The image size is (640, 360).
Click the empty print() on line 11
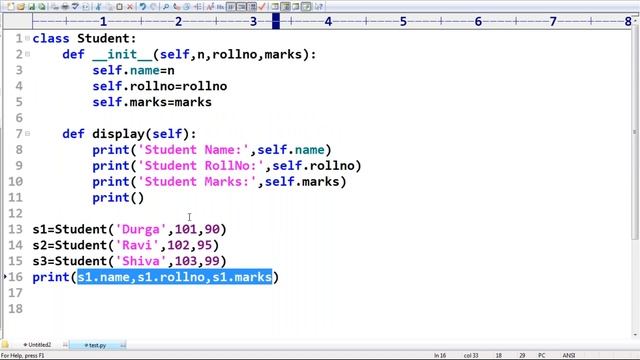[118, 198]
